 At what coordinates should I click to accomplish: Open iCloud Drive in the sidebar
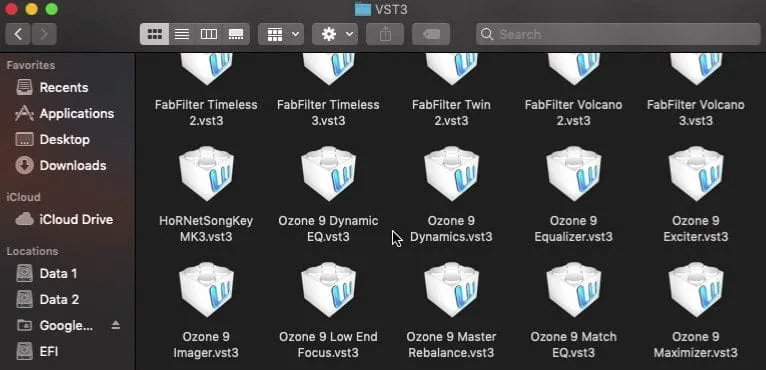[x=67, y=219]
